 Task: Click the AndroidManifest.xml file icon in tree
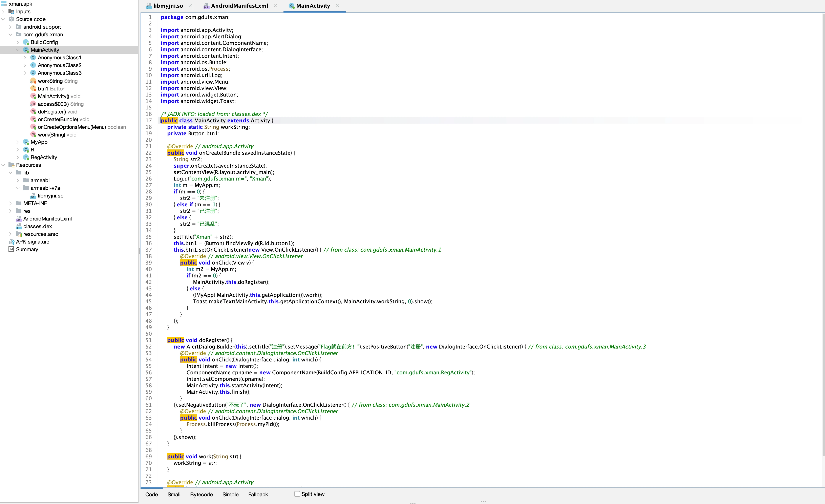tap(19, 219)
